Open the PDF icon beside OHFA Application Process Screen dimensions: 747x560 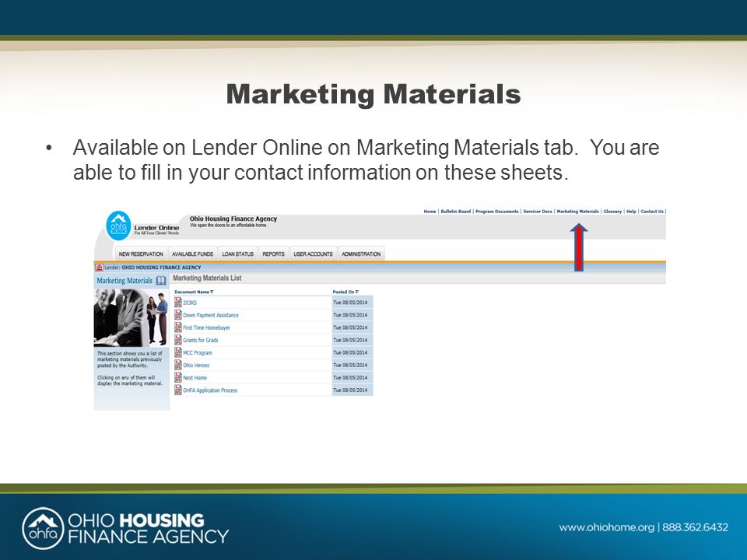(x=178, y=390)
